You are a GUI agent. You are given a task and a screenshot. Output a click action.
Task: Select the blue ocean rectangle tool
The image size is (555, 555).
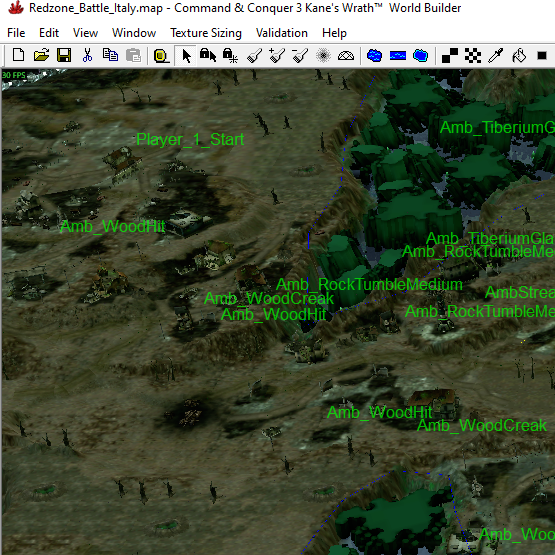[397, 56]
